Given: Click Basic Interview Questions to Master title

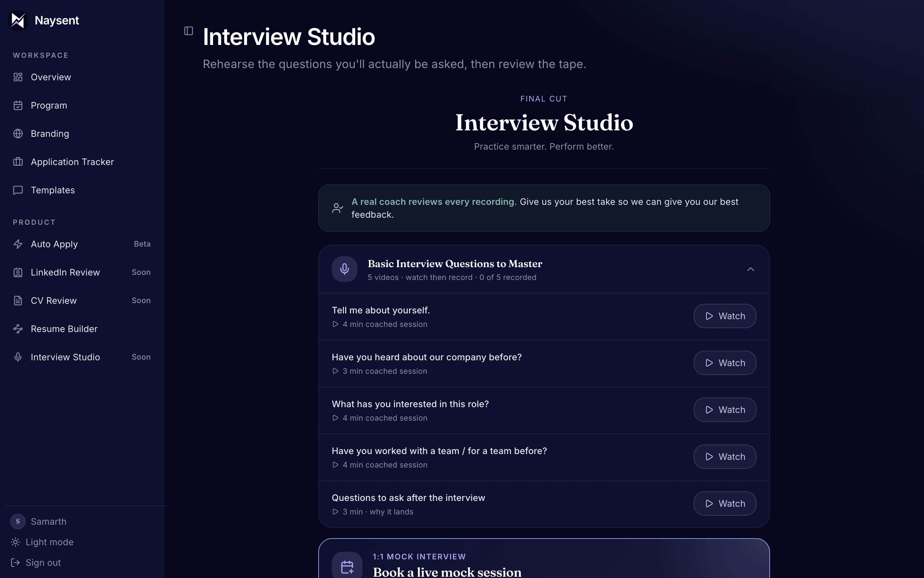Looking at the screenshot, I should (455, 264).
